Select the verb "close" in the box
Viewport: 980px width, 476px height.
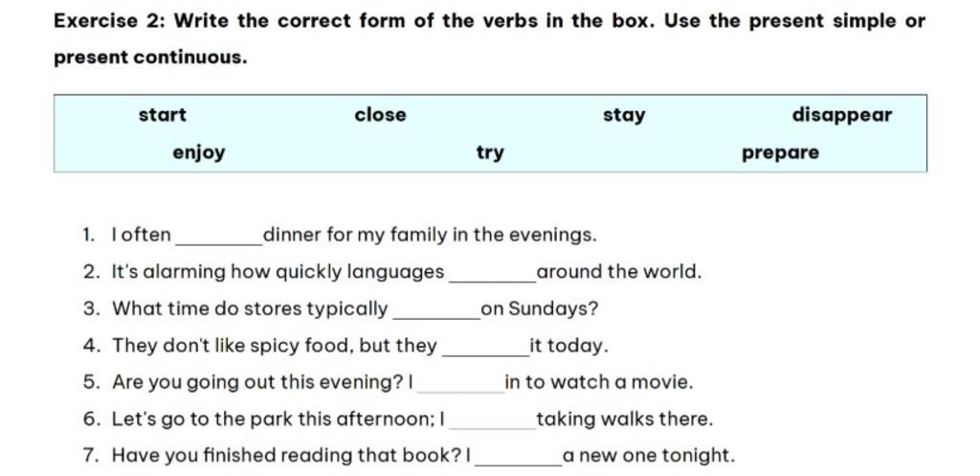[380, 115]
